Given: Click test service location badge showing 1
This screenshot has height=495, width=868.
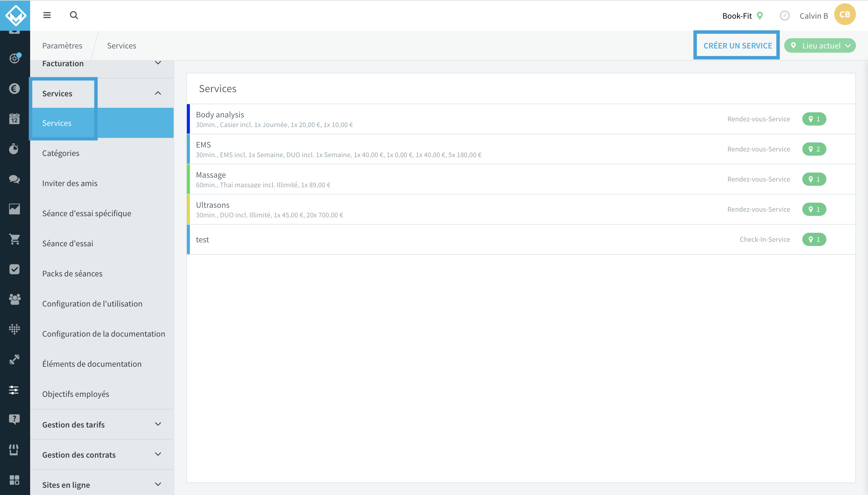Looking at the screenshot, I should (814, 239).
